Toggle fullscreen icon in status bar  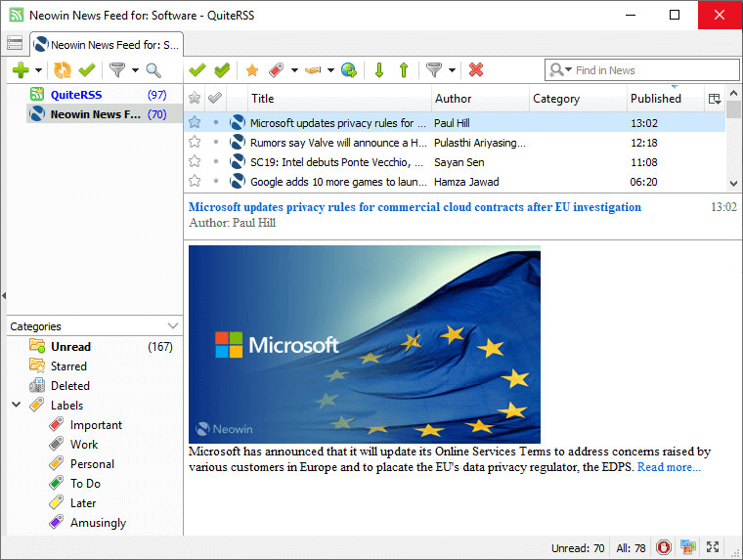(x=713, y=547)
